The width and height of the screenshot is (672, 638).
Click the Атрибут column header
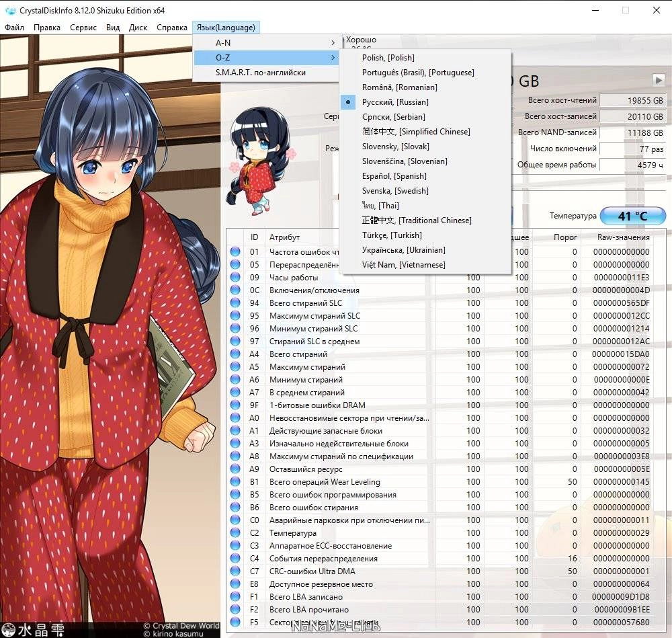point(284,237)
